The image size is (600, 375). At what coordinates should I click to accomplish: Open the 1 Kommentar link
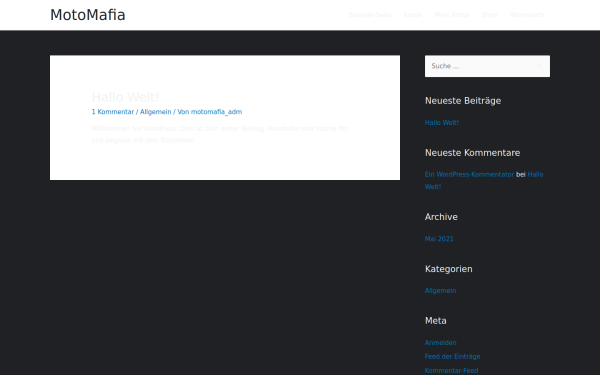pyautogui.click(x=112, y=112)
